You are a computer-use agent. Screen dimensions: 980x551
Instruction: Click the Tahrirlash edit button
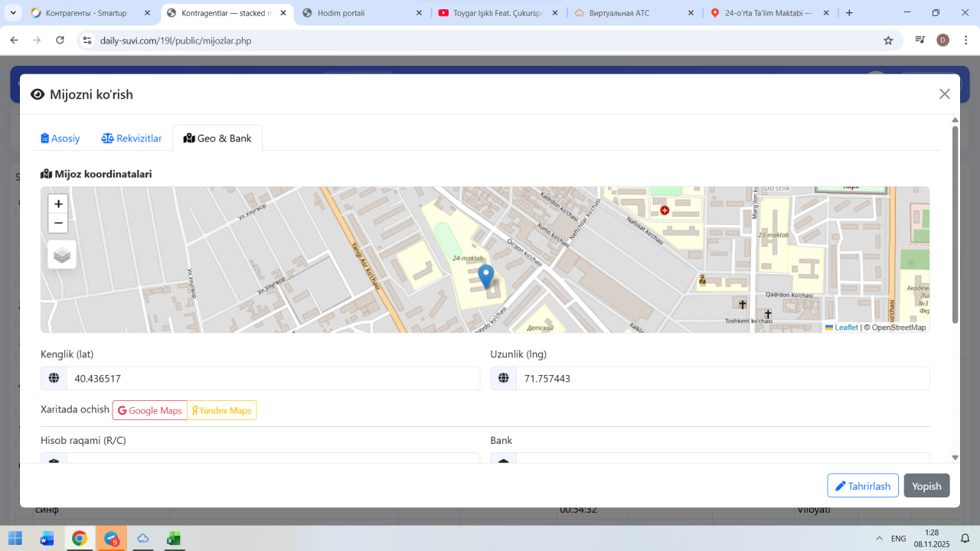click(x=862, y=486)
